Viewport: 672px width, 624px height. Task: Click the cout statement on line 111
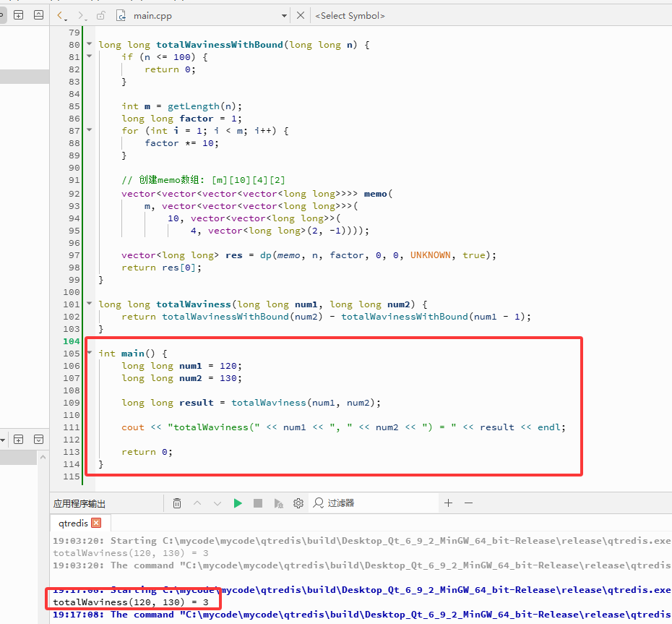pyautogui.click(x=343, y=427)
